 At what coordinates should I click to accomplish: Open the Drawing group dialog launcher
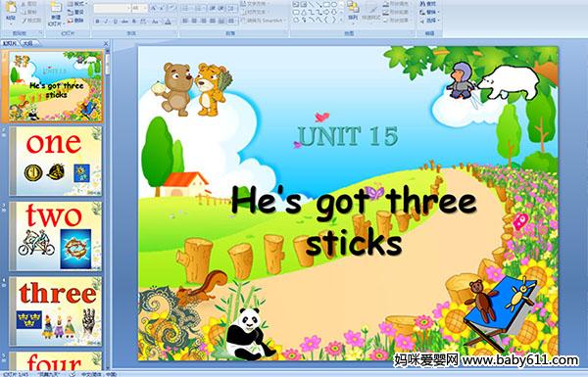point(413,33)
